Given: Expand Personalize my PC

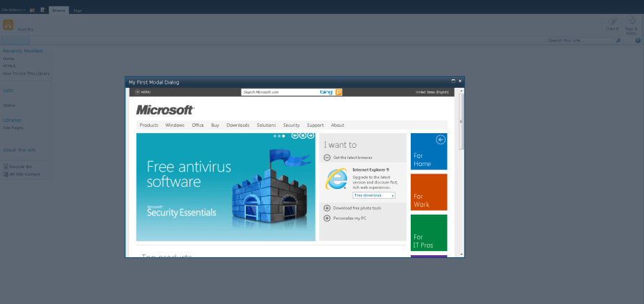Looking at the screenshot, I should [327, 218].
